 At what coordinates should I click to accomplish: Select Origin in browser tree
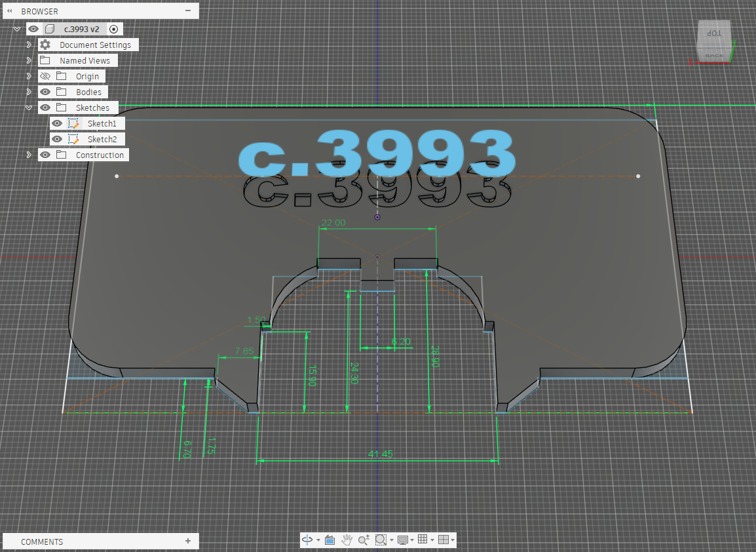[x=87, y=77]
